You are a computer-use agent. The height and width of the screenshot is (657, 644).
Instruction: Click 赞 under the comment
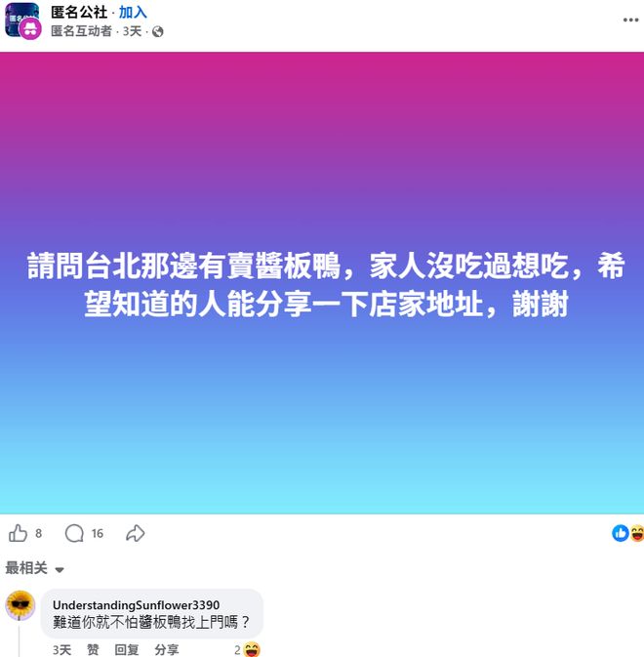click(x=93, y=650)
